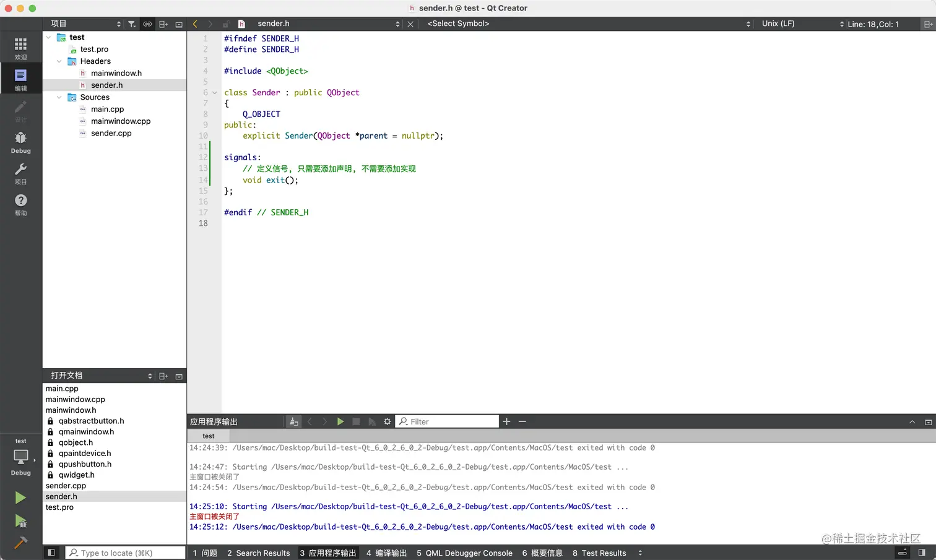Toggle synchronize with editor link icon
This screenshot has width=936, height=560.
147,24
